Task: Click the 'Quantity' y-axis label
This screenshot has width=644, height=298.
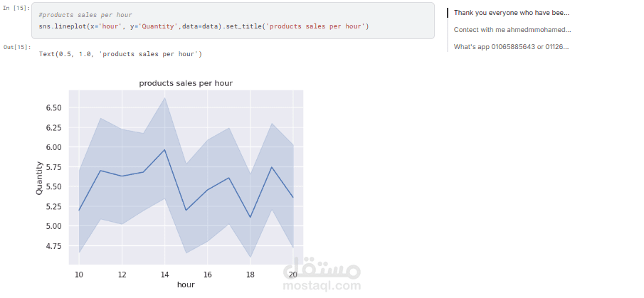Action: coord(39,178)
